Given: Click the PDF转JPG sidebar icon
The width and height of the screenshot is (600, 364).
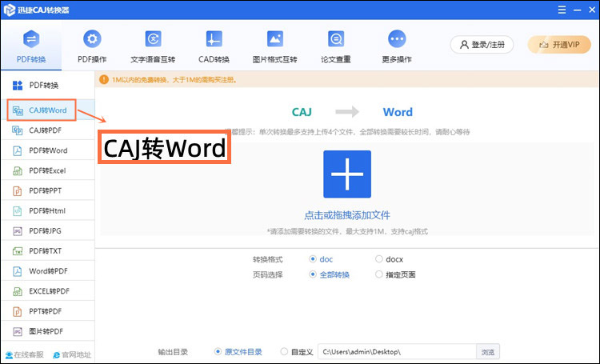Looking at the screenshot, I should tap(18, 231).
